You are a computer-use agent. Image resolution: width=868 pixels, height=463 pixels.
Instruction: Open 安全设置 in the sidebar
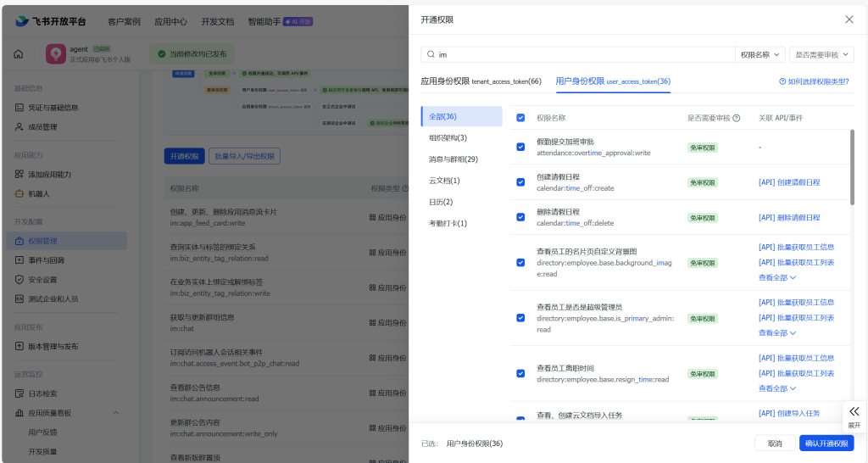(x=42, y=279)
